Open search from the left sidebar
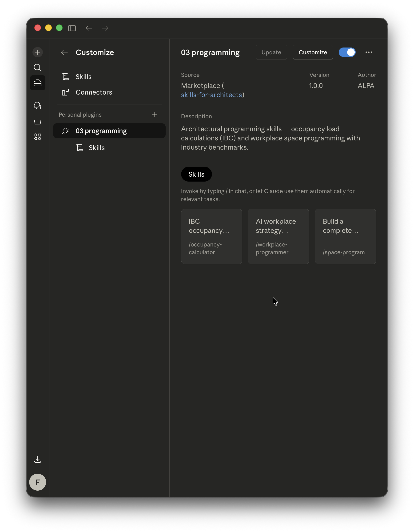Screen dimensions: 414x532 [x=38, y=68]
